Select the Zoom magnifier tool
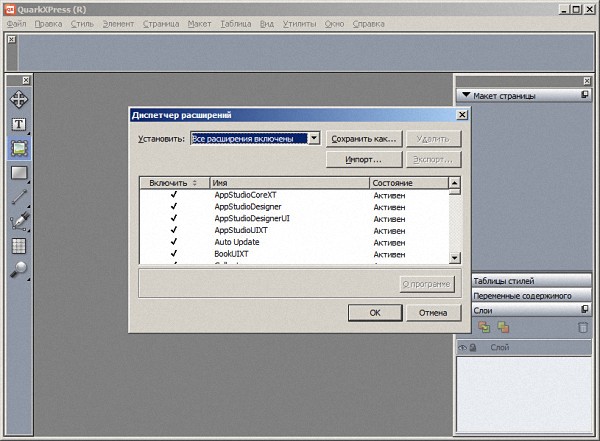Screen dimensions: 600x441 tap(19, 269)
